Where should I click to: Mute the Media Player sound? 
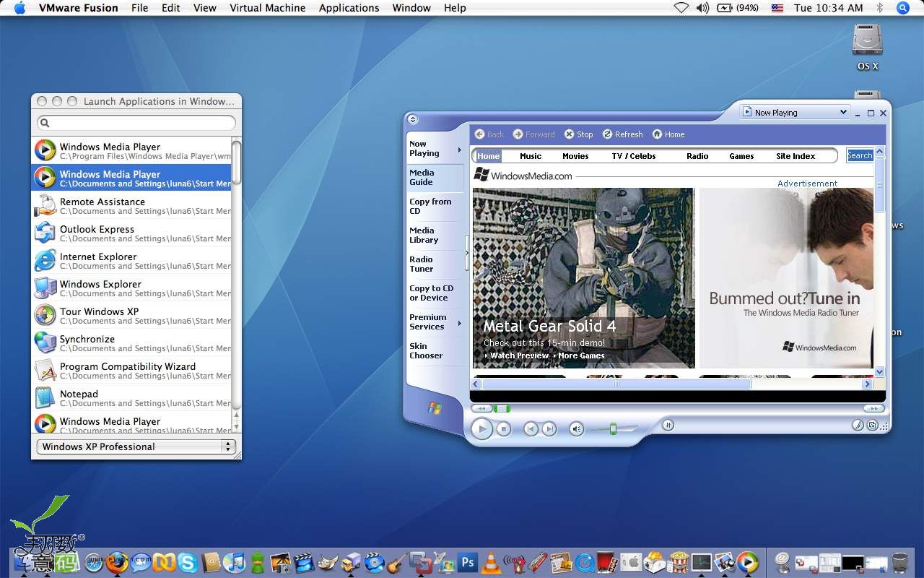click(576, 429)
